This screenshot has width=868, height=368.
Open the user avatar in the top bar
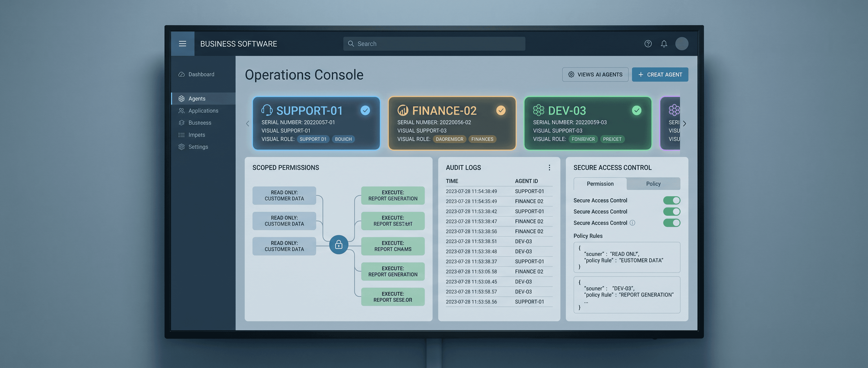tap(682, 44)
